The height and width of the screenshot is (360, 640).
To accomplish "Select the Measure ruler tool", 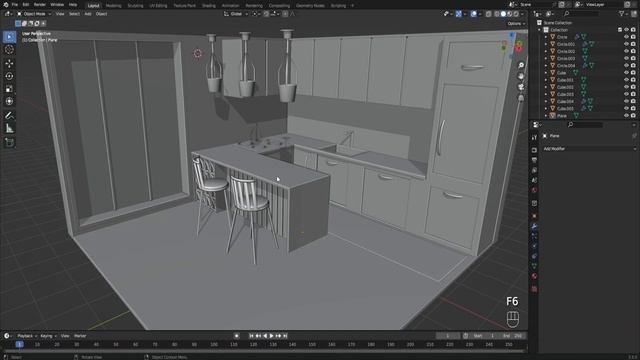I will coord(9,129).
